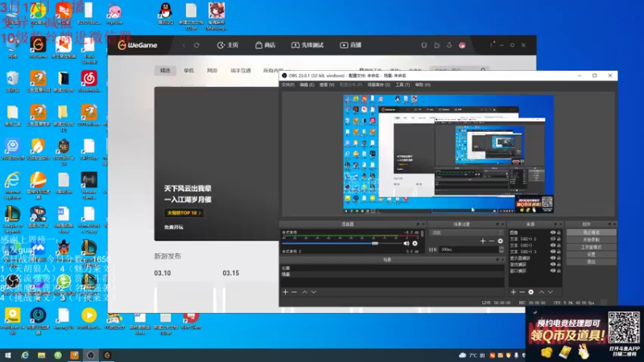Lock the 图像 source
644x362 pixels.
(559, 232)
